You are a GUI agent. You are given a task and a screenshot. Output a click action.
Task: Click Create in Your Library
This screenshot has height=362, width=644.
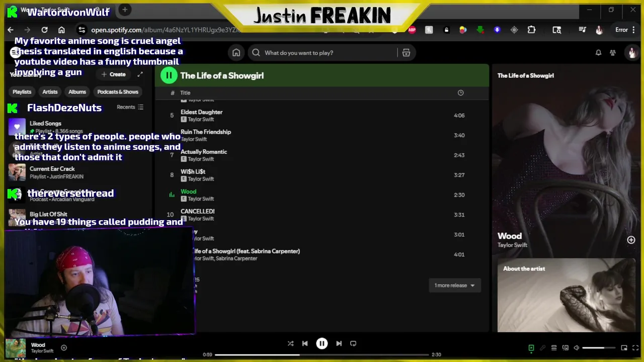pyautogui.click(x=113, y=74)
